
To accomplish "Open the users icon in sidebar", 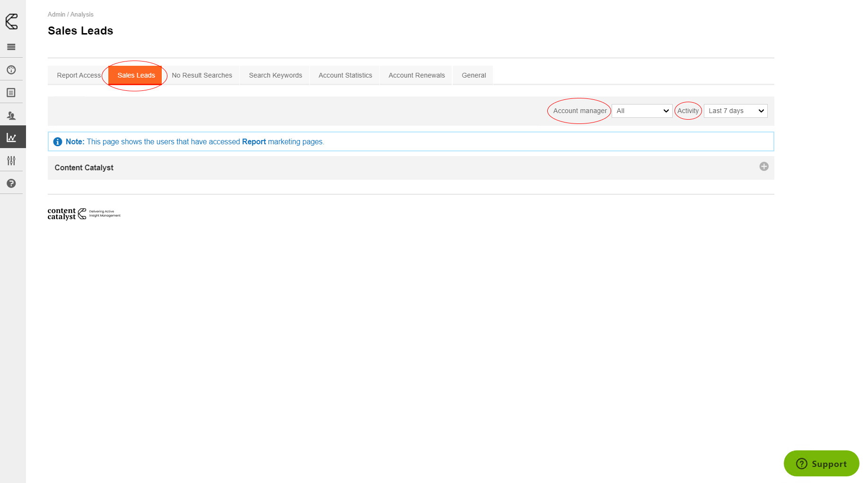I will coord(11,115).
